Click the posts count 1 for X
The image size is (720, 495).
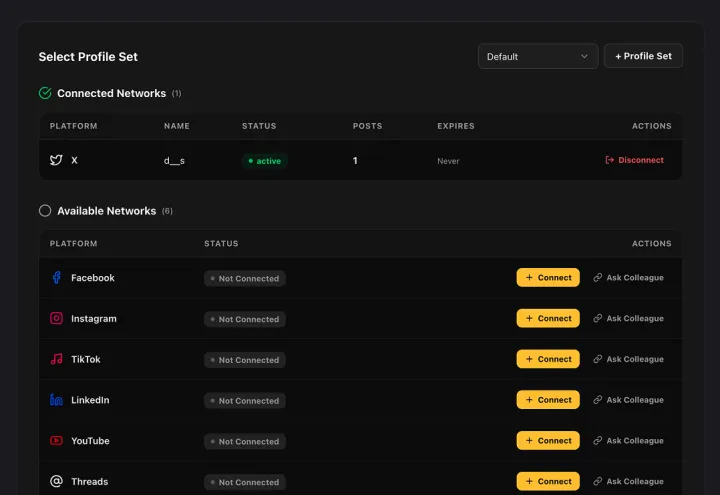[355, 160]
